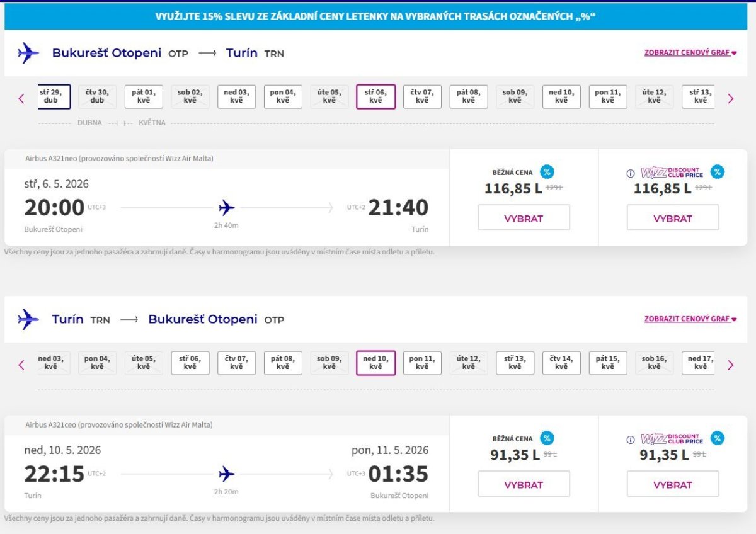The width and height of the screenshot is (756, 534).
Task: Click the 15% discount promo banner
Action: pyautogui.click(x=375, y=16)
